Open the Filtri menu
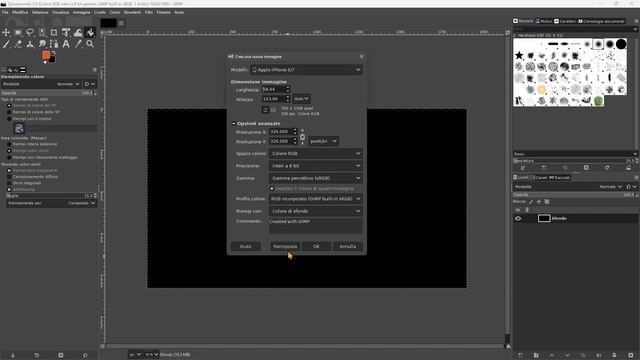This screenshot has height=360, width=640. (x=149, y=12)
